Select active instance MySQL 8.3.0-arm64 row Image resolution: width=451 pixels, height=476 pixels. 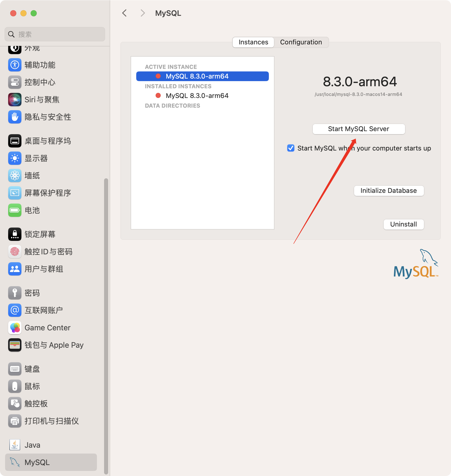(x=203, y=76)
